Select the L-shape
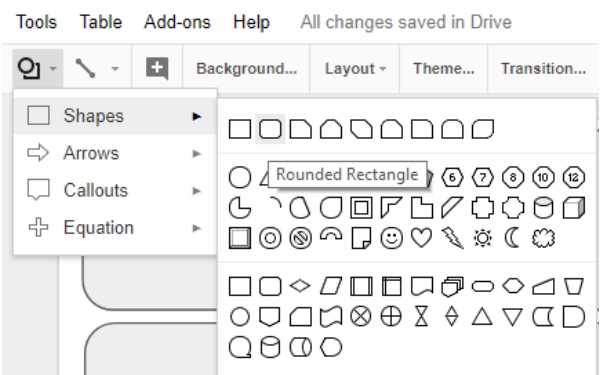600x375 pixels. pos(422,208)
